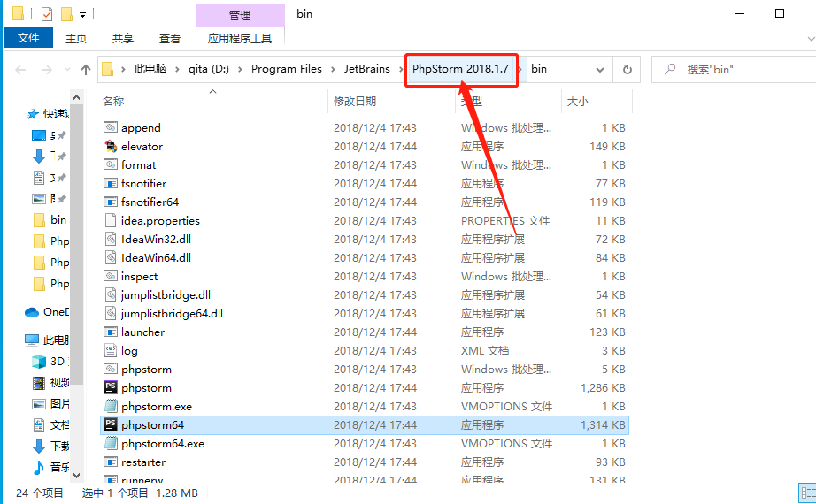This screenshot has height=504, width=816.
Task: Navigate to 此电脑 breadcrumb
Action: pos(150,69)
